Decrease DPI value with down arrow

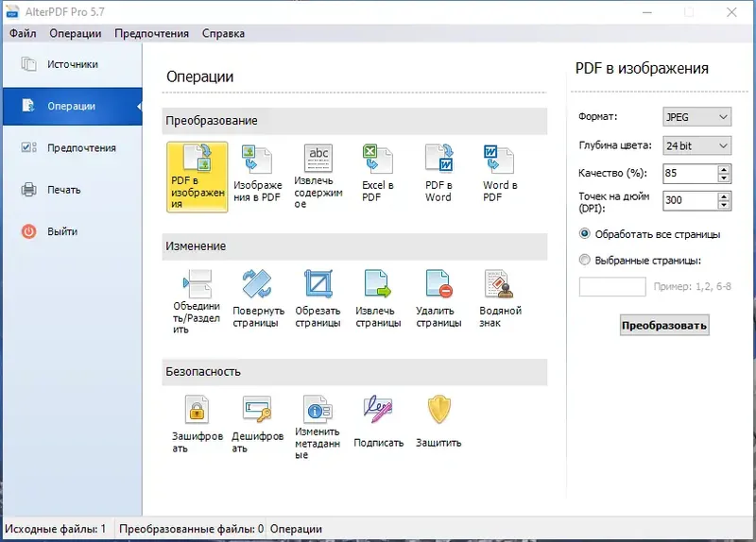723,205
